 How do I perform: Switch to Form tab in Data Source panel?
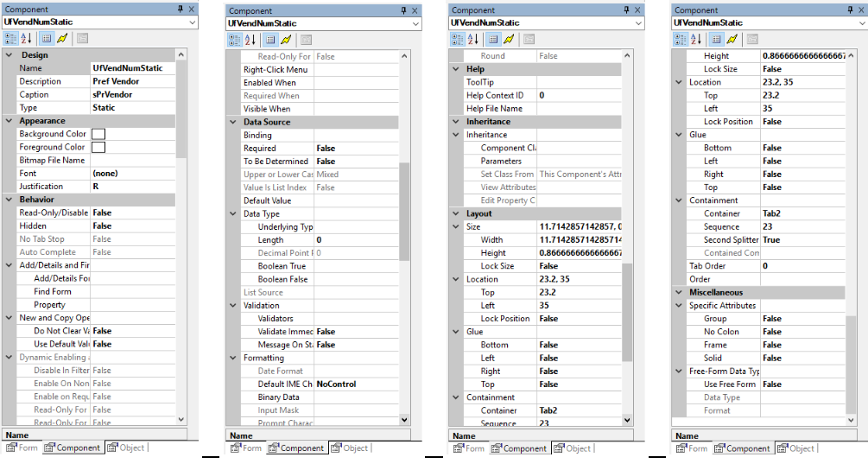tap(246, 448)
